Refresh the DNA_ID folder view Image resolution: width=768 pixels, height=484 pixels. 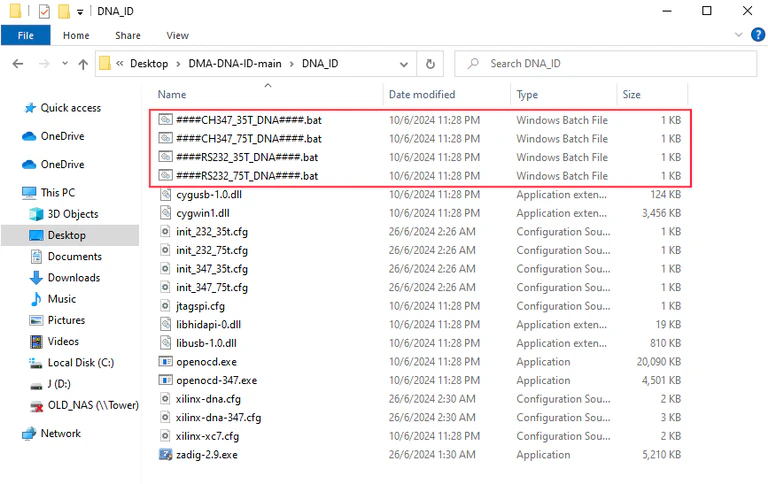(x=430, y=64)
